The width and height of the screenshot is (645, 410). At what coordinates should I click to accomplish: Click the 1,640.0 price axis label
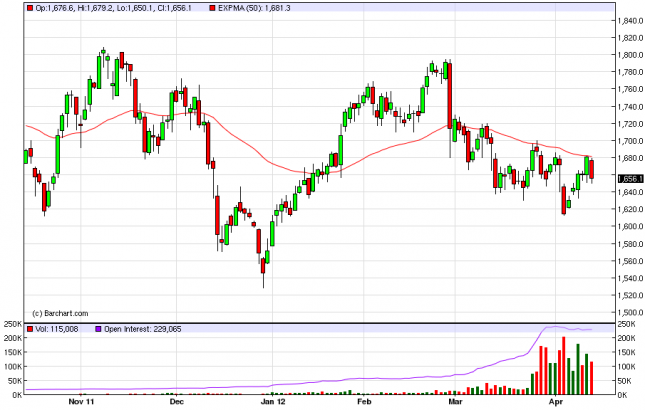[x=630, y=192]
